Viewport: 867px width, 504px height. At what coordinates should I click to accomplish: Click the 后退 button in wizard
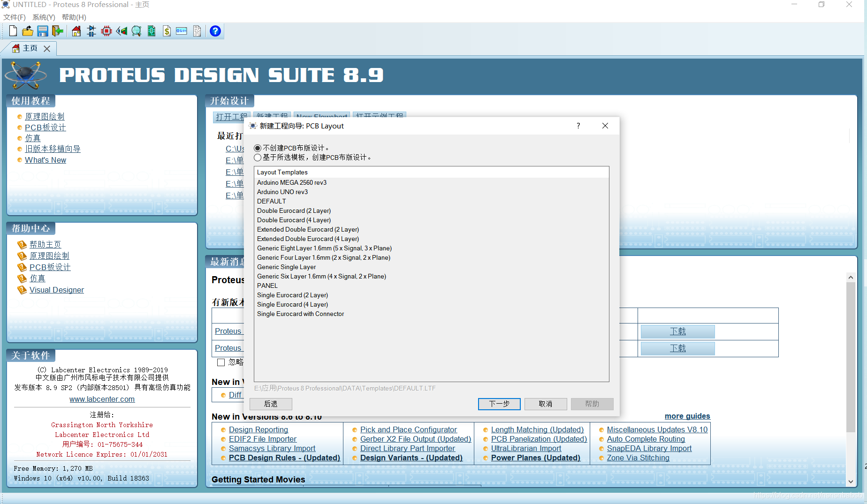271,404
